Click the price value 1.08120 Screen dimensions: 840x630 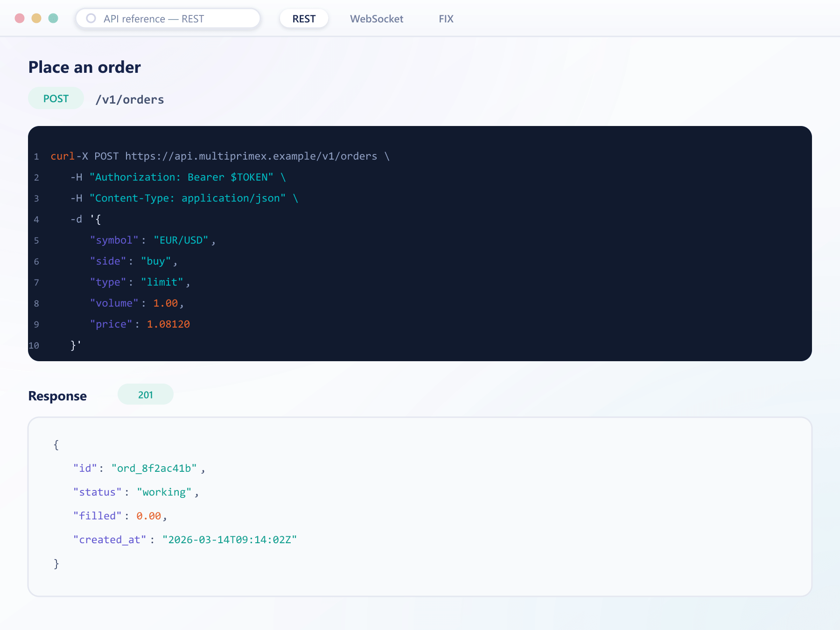coord(168,324)
